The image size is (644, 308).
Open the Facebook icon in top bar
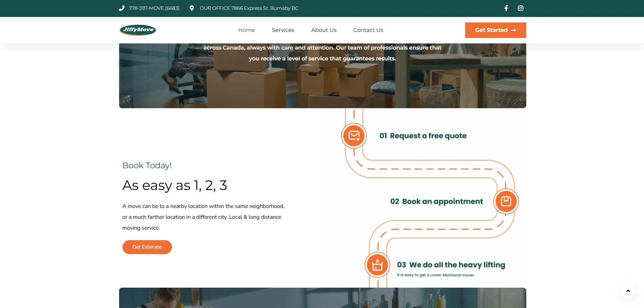click(506, 8)
